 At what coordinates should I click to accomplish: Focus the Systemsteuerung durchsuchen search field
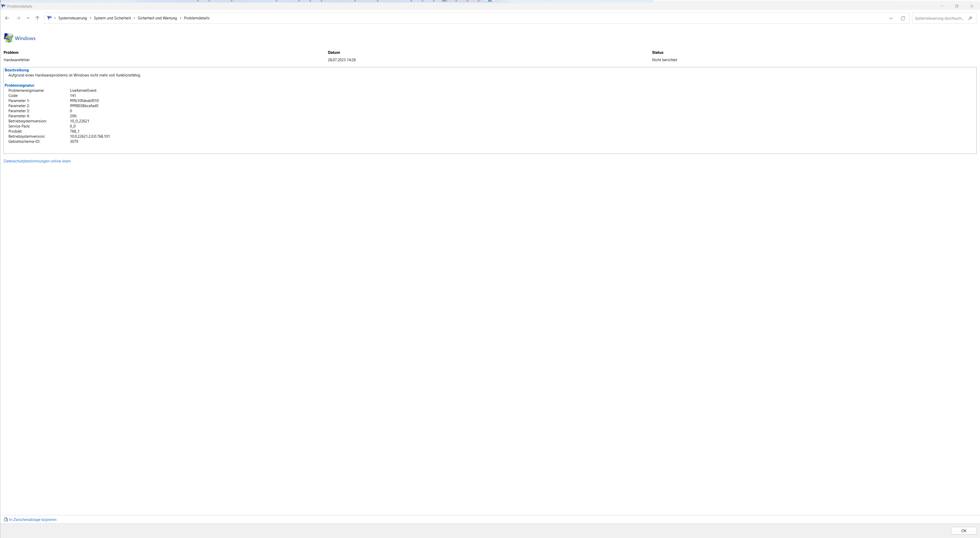click(x=939, y=18)
